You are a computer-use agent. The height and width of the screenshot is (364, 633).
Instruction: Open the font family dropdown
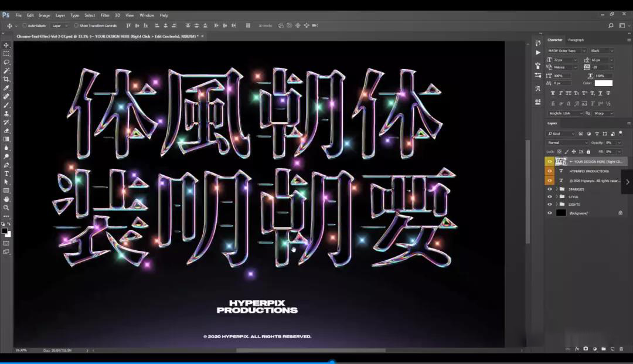[567, 51]
